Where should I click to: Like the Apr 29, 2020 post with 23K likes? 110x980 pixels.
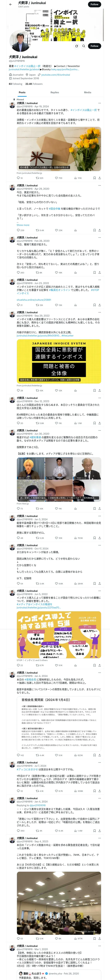(x=59, y=230)
